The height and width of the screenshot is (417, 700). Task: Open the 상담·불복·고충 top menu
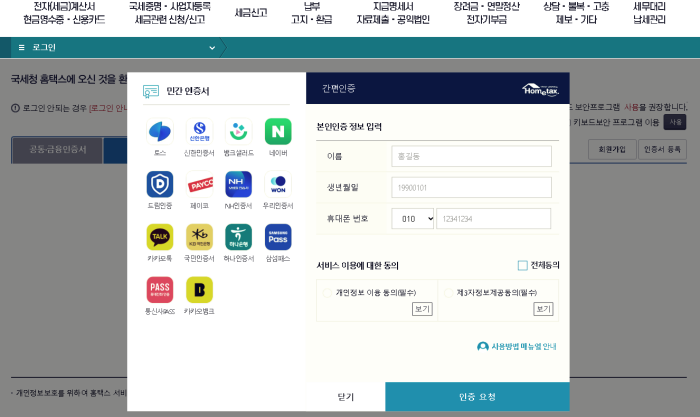[x=576, y=13]
